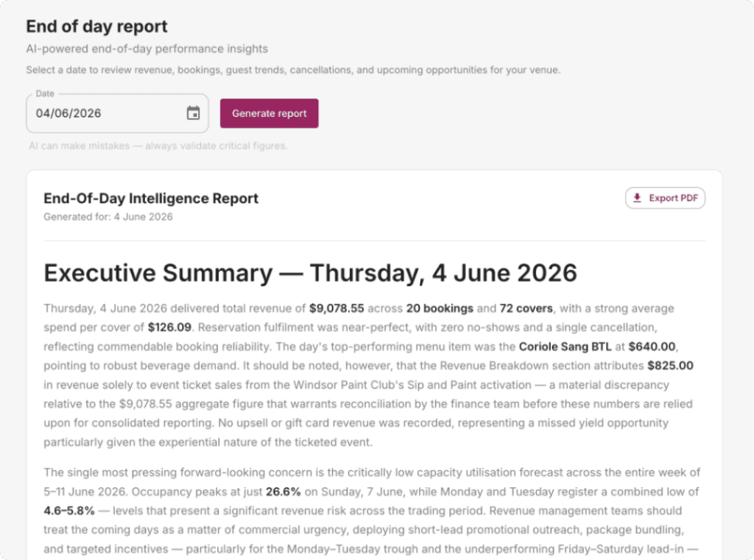Click the bold $126.09 spend figure
754x560 pixels.
coord(169,327)
